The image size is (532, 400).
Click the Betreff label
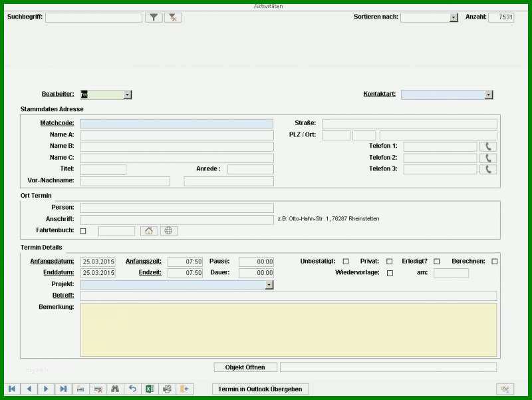[x=63, y=296]
